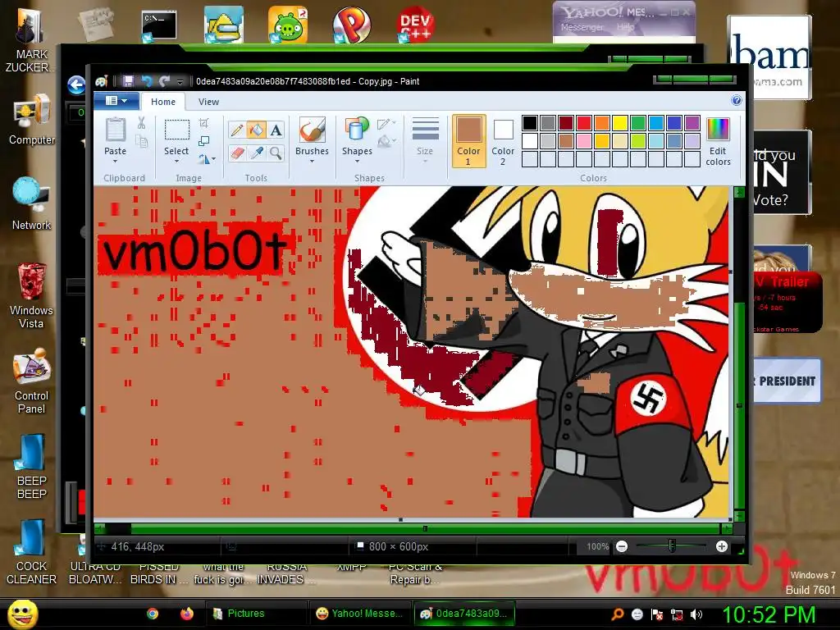Click the volume speaker tray icon
Screen dimensions: 840x630
tap(696, 614)
